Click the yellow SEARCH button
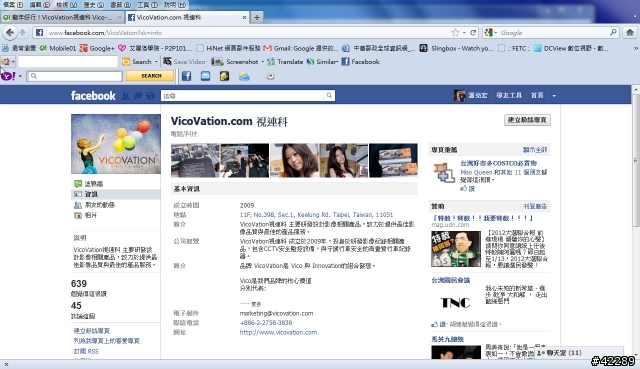The image size is (640, 369). click(150, 76)
